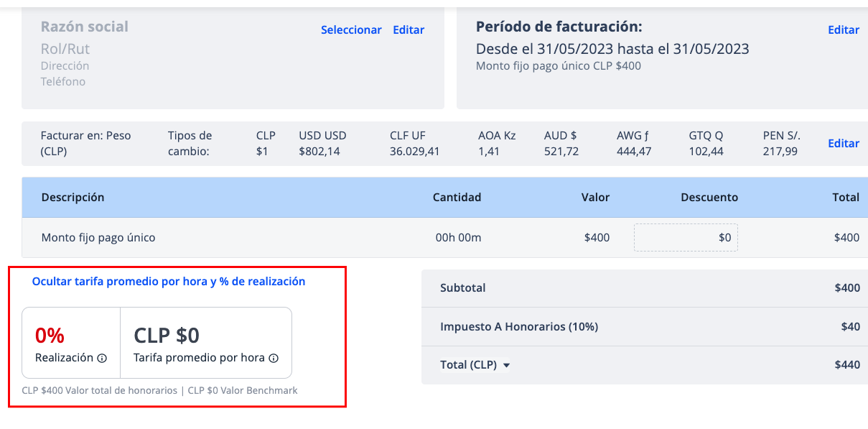Click the USD exchange rate value $802,14
The width and height of the screenshot is (868, 429).
click(x=319, y=152)
